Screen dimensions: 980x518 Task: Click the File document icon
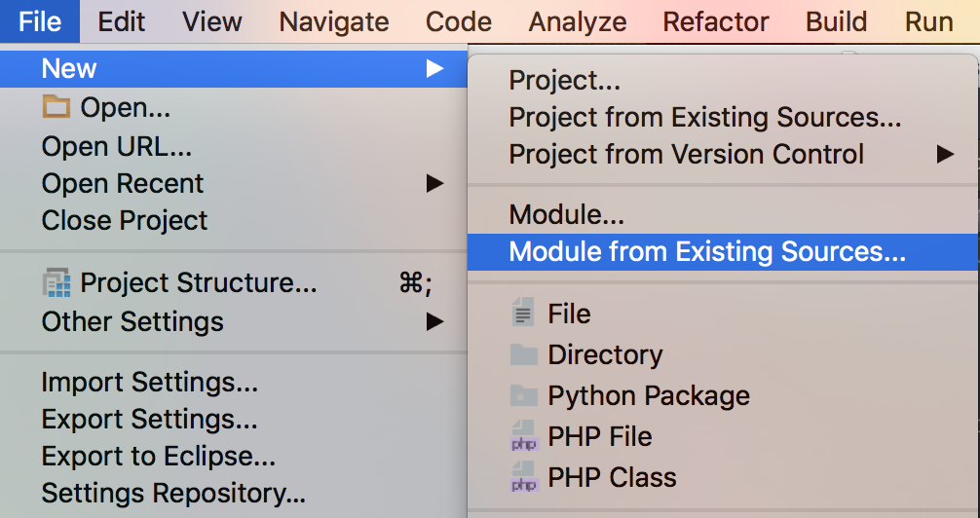point(524,314)
